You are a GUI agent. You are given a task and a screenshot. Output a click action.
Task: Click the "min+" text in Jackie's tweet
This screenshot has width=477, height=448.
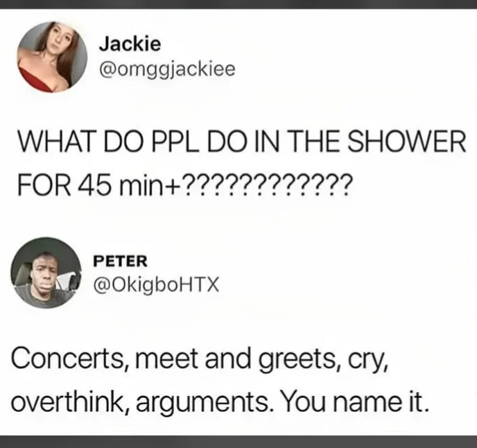tap(148, 184)
